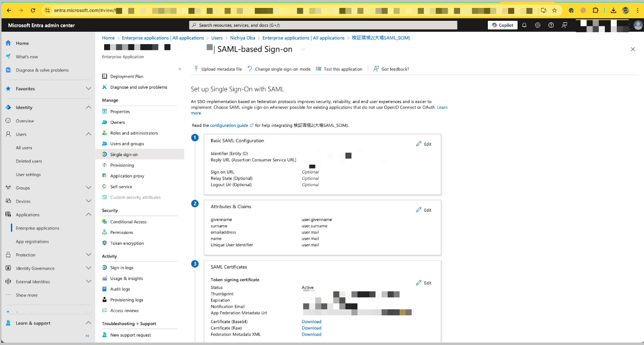The image size is (644, 345).
Task: Collapse the Learn & support chevron
Action: point(89,323)
